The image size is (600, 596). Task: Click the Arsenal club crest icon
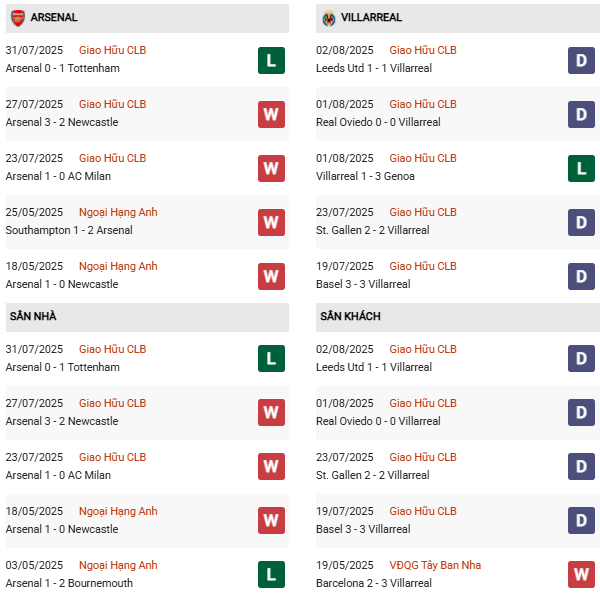click(x=18, y=18)
